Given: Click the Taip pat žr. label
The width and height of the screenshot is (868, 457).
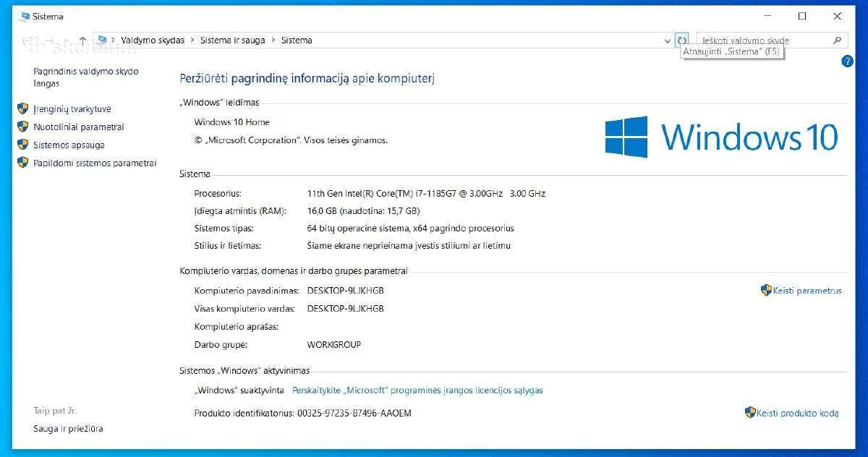Looking at the screenshot, I should coord(55,411).
